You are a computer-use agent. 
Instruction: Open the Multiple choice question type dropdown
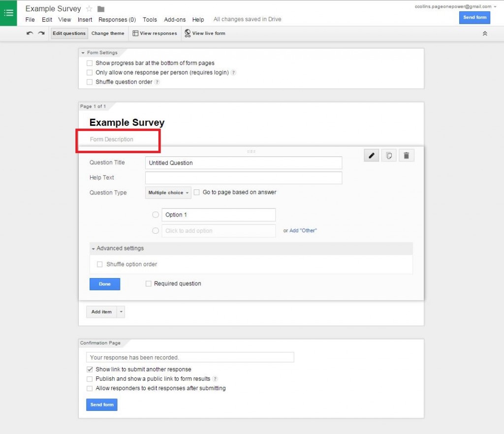tap(167, 192)
